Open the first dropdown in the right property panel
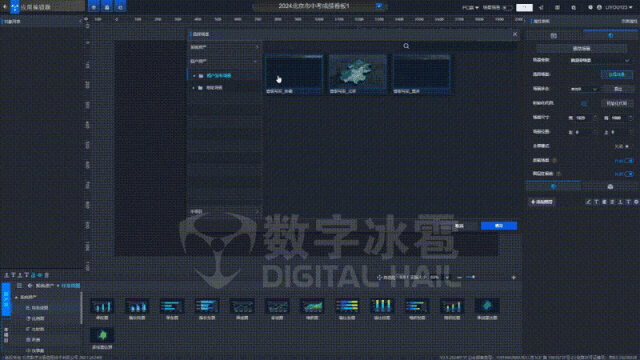Screen dimensions: 640x360 pos(600,60)
